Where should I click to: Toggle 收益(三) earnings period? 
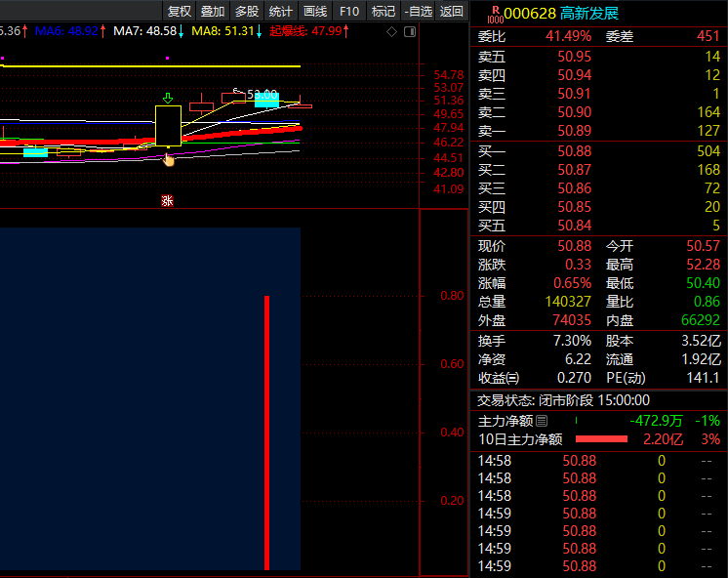coord(499,378)
